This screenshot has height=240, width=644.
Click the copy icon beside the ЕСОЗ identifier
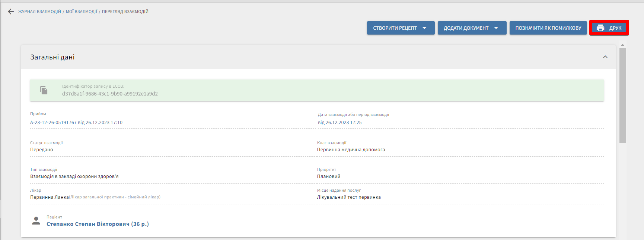point(44,90)
